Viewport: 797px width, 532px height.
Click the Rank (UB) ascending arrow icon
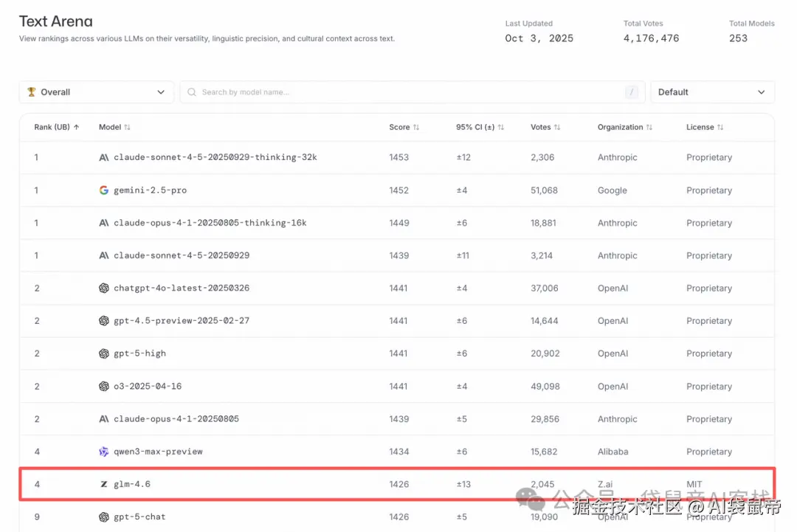click(x=76, y=127)
